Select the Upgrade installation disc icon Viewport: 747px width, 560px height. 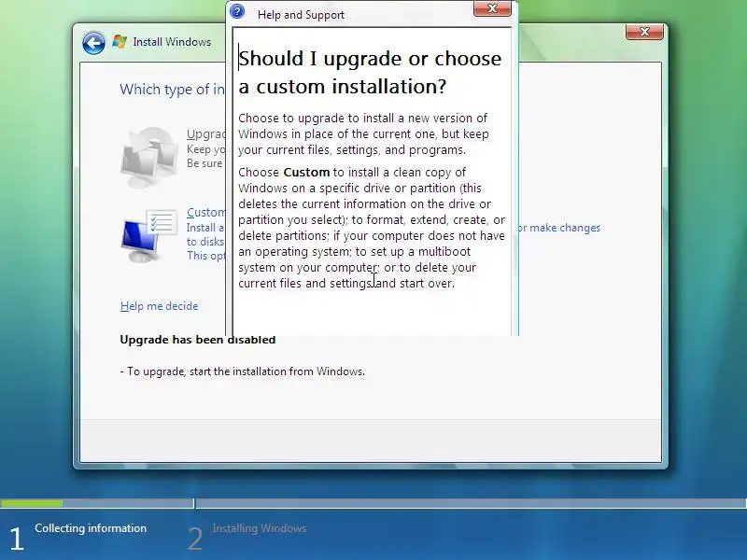(148, 156)
